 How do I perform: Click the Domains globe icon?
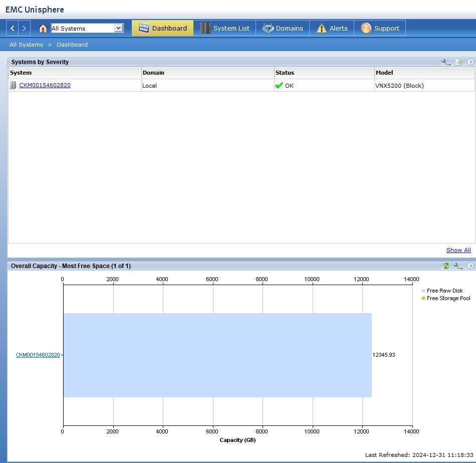pos(268,28)
